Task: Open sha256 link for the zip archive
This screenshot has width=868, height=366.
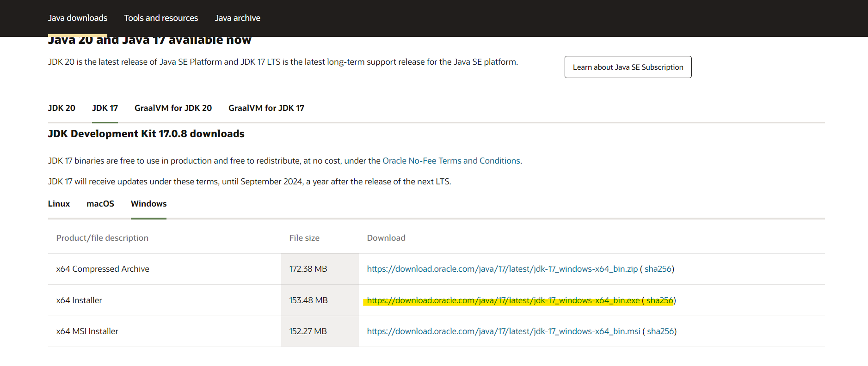Action: click(x=658, y=269)
